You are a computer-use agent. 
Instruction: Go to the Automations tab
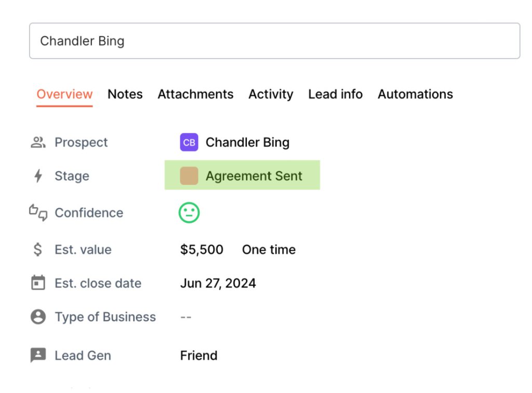tap(415, 94)
